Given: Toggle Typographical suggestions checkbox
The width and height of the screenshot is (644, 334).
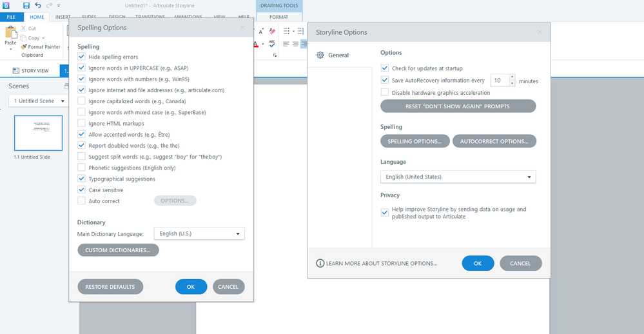Looking at the screenshot, I should pyautogui.click(x=81, y=179).
